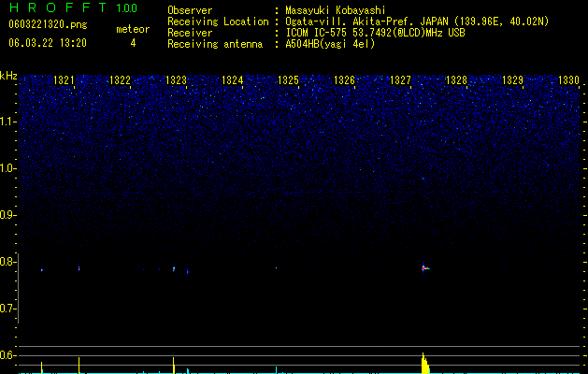Click the 1327 time label
Viewport: 588px width, 374px height.
point(400,80)
